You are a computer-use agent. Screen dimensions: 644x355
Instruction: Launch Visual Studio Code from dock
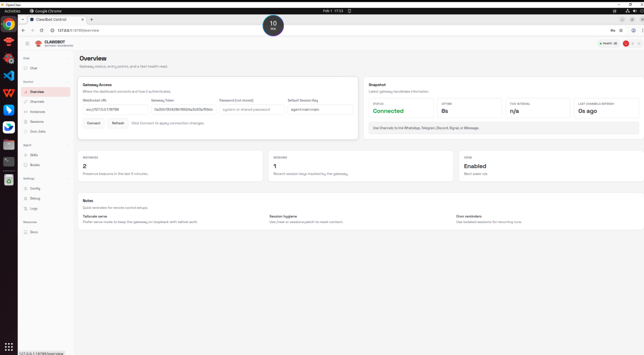(x=8, y=76)
